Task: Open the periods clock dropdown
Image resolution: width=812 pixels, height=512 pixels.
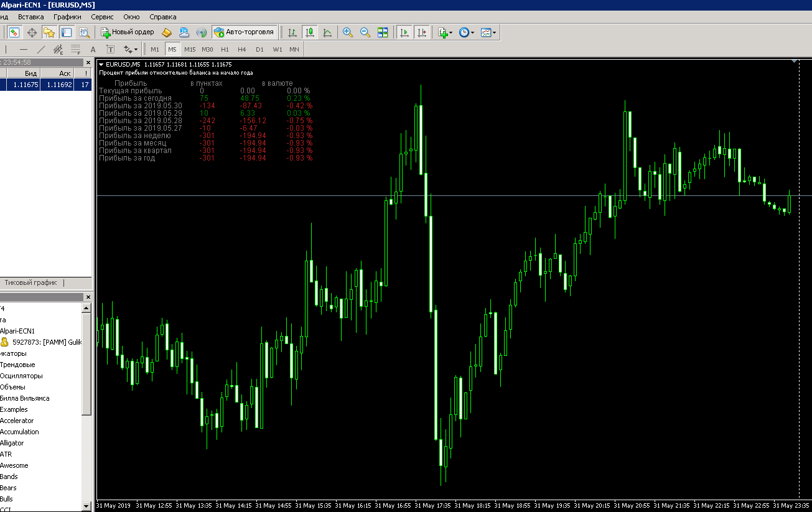Action: pos(466,32)
